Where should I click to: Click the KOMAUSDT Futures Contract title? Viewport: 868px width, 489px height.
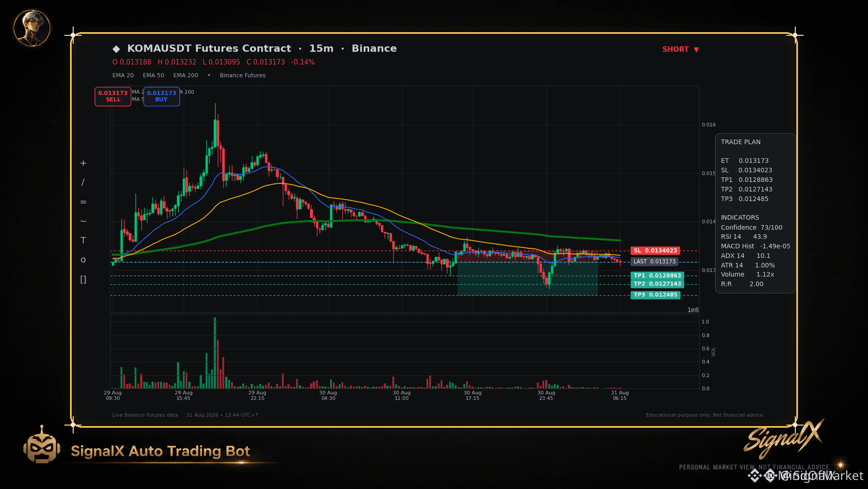coord(209,48)
